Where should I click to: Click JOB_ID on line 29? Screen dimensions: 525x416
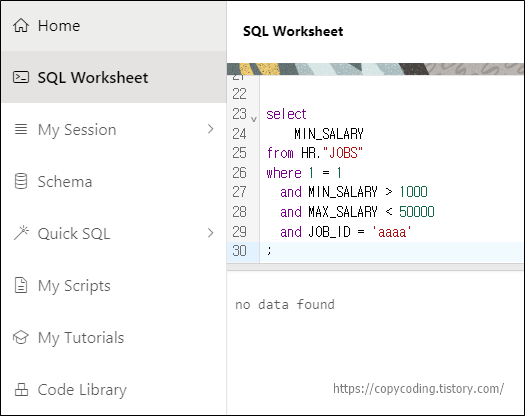(x=329, y=232)
